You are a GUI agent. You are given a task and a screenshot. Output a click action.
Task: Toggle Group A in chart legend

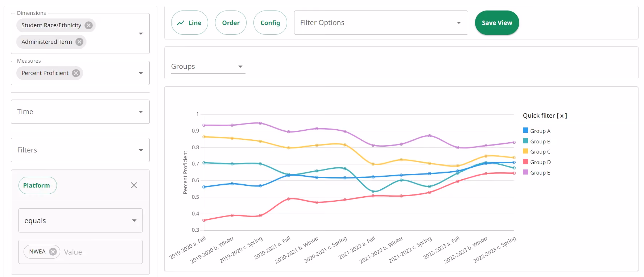coord(537,131)
